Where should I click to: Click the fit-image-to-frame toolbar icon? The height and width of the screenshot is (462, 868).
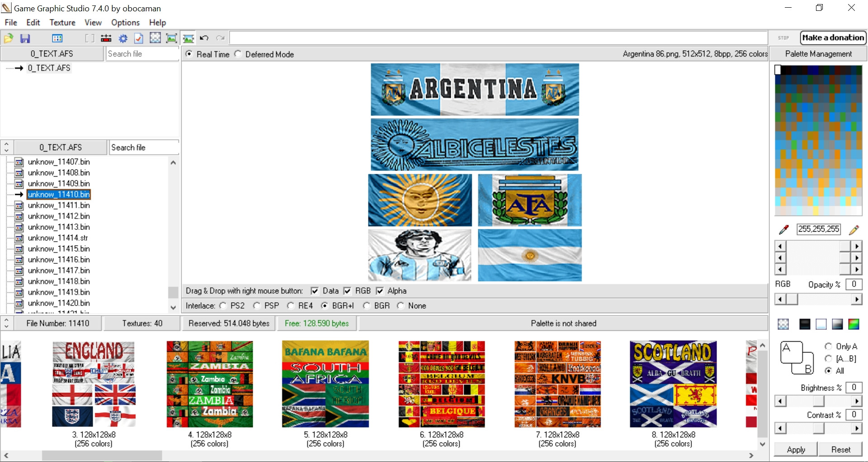tap(172, 38)
